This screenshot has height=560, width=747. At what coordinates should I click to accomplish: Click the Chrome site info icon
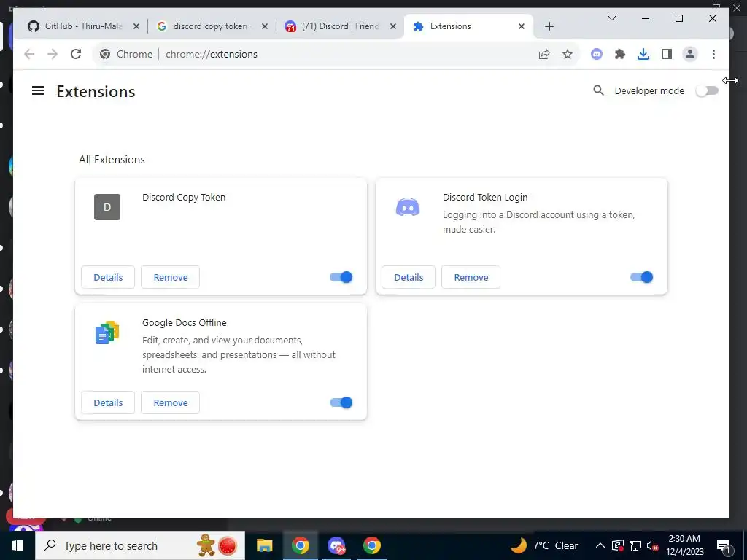pyautogui.click(x=105, y=54)
